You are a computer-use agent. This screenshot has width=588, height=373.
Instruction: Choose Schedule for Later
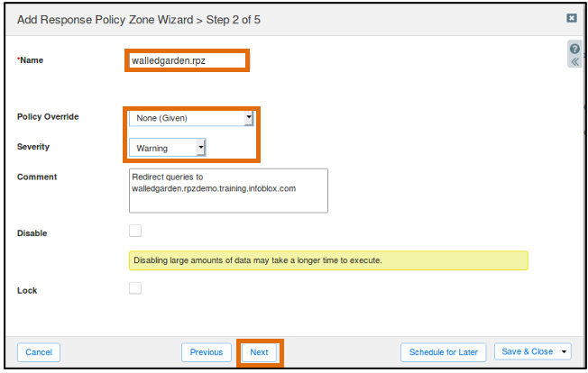(443, 352)
